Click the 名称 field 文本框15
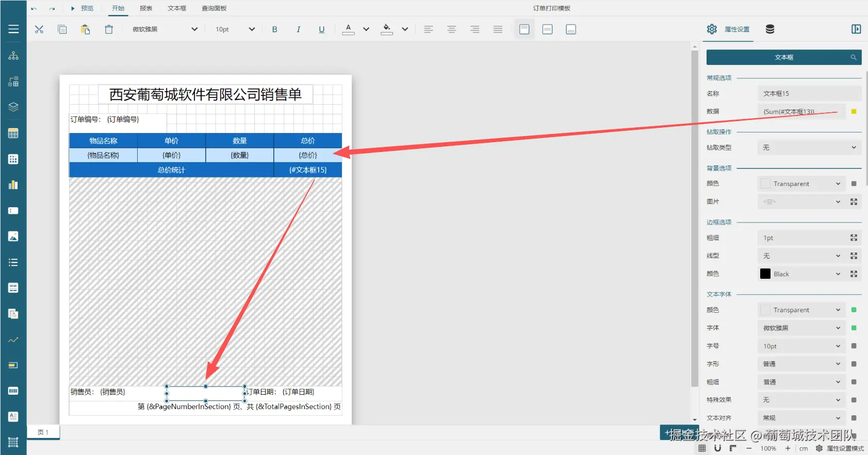This screenshot has width=868, height=455. click(809, 93)
